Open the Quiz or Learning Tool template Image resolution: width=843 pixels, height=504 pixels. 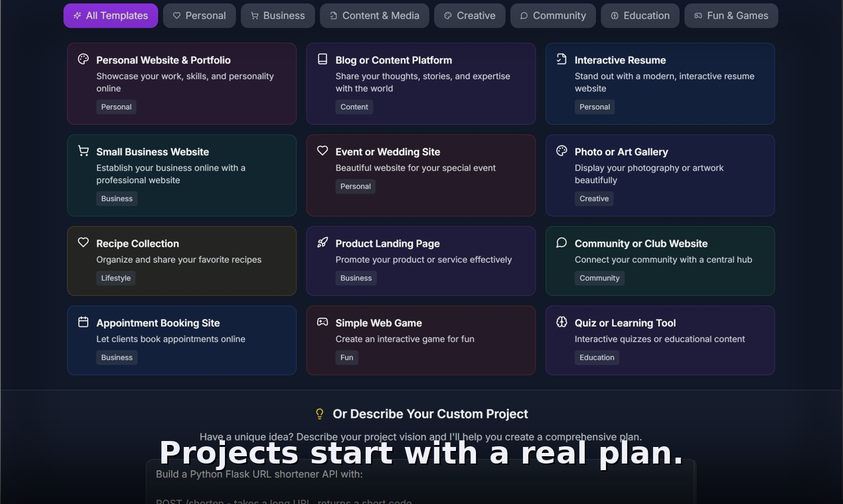point(660,340)
